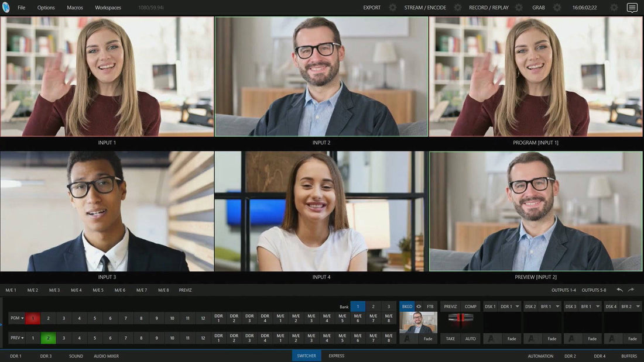Toggle FTB fade to black
This screenshot has width=644, height=362.
tap(430, 306)
